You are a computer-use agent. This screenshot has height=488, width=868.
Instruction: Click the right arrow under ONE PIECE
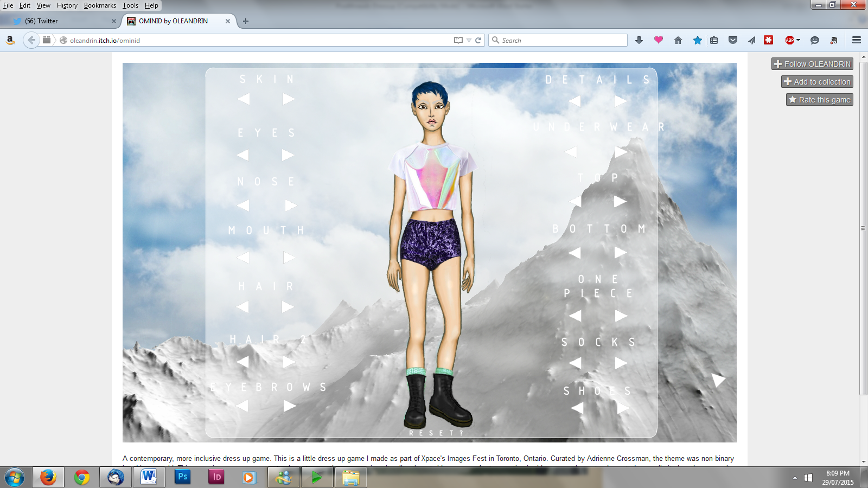click(621, 316)
